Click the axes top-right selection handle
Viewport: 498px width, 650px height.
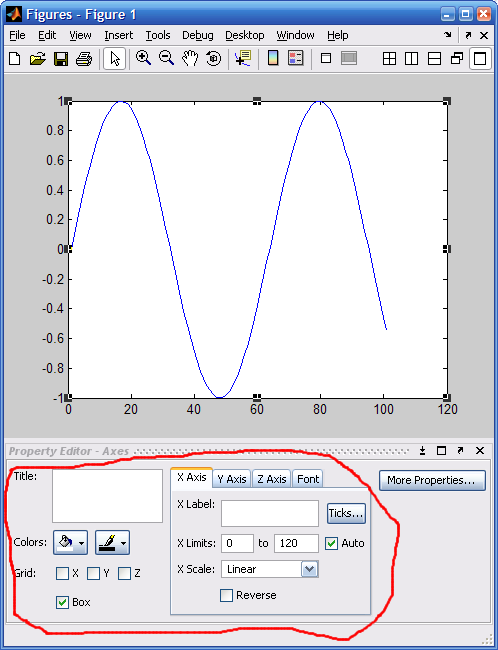(447, 101)
